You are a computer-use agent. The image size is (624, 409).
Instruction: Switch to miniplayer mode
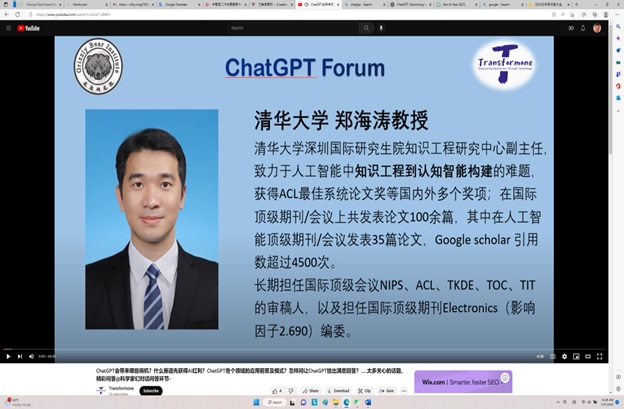tap(576, 356)
